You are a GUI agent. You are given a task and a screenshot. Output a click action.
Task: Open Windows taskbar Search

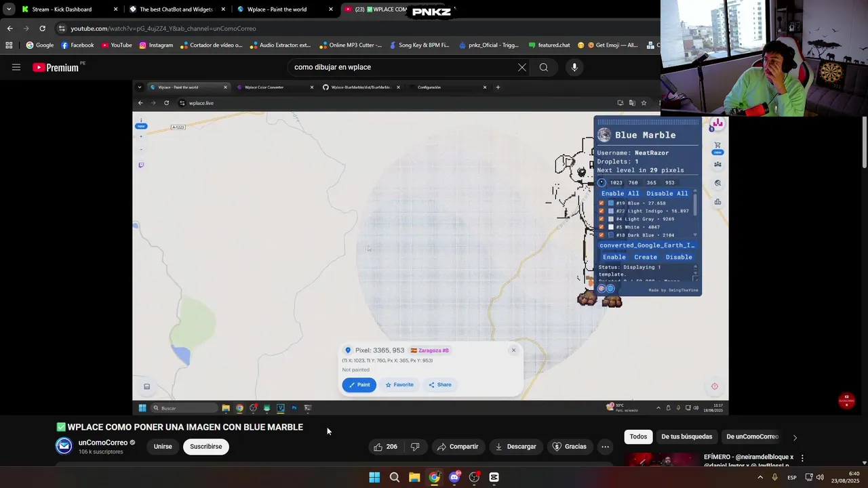point(395,477)
